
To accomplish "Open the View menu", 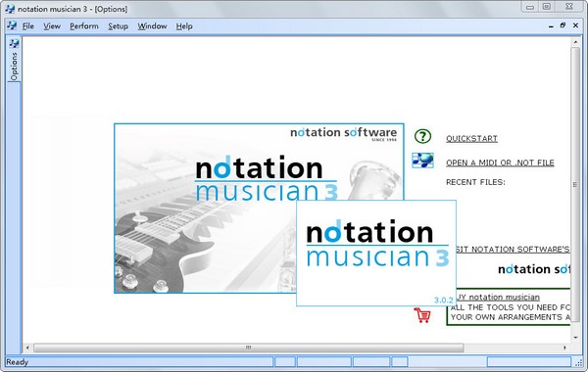I will click(x=52, y=26).
